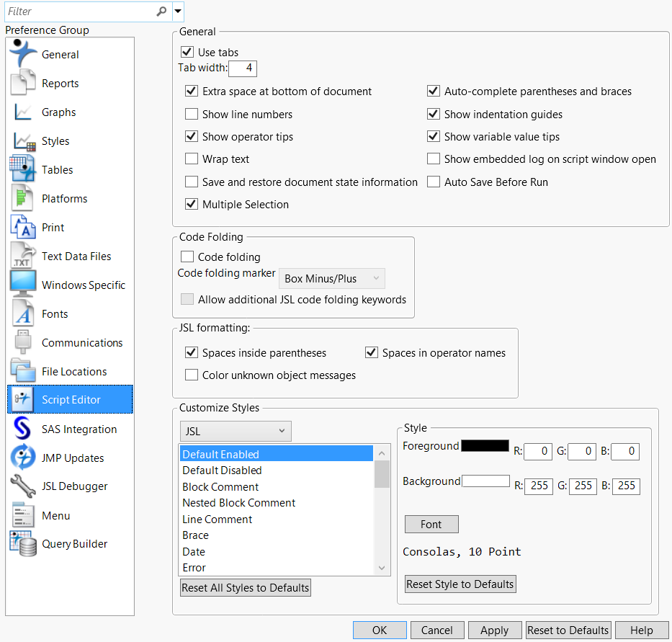Click the black Foreground color swatch
This screenshot has height=642, width=672.
485,446
